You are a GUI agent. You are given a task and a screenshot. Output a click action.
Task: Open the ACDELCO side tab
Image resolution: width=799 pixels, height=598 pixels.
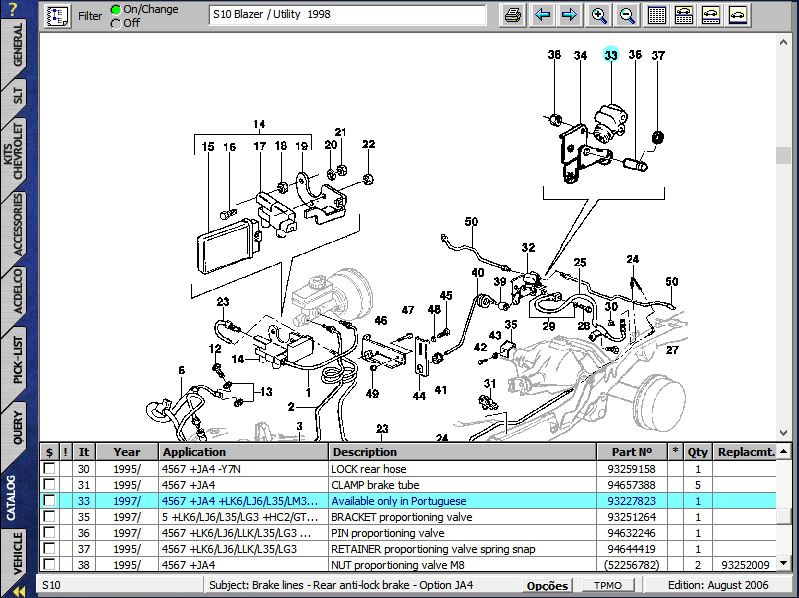click(x=18, y=291)
